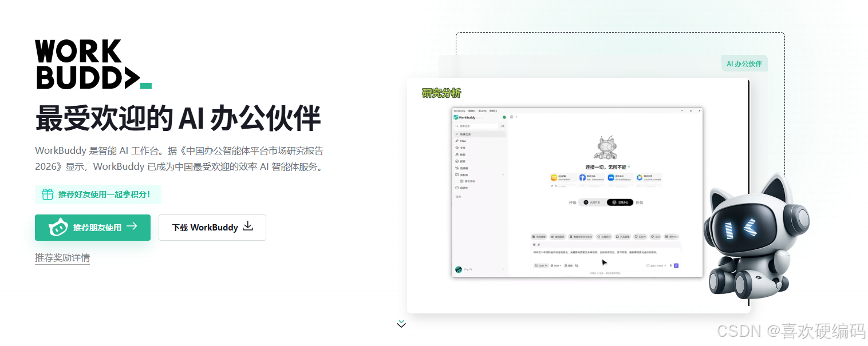Open the gift banner 推荐好友使用一起拿积分
Viewport: 868px width, 346px height.
[98, 194]
